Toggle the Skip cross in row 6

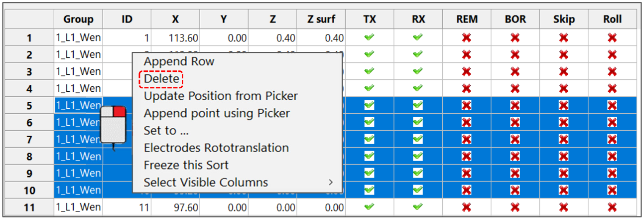click(x=563, y=122)
